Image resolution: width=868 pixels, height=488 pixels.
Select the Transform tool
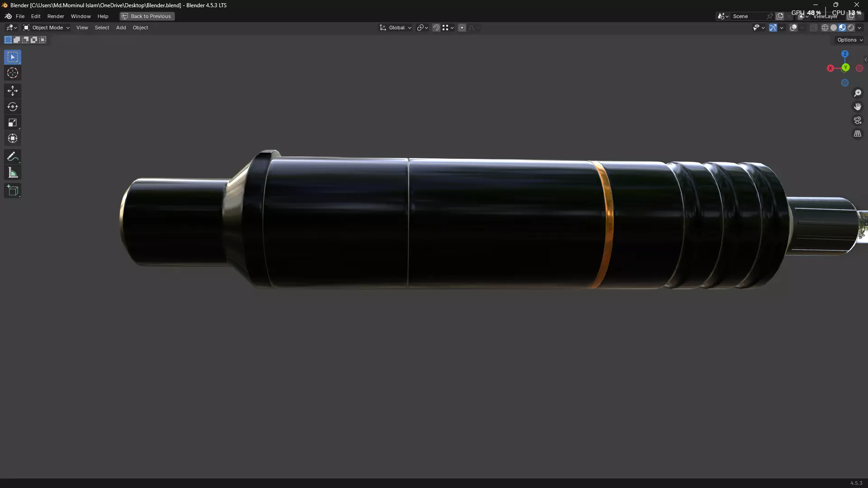tap(13, 138)
